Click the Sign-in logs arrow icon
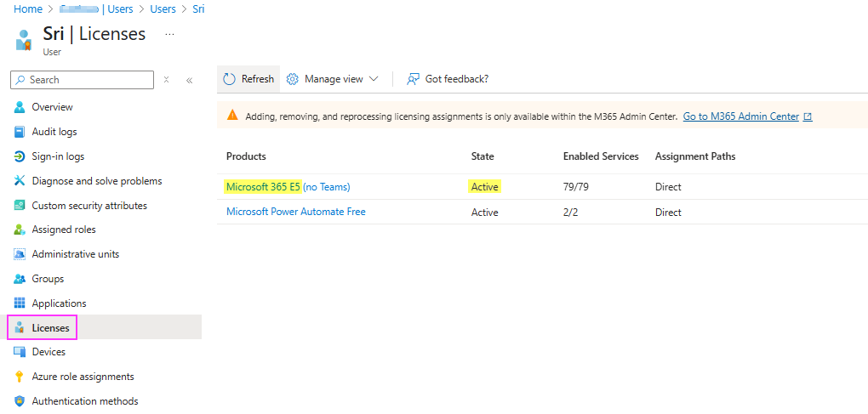 pos(20,156)
